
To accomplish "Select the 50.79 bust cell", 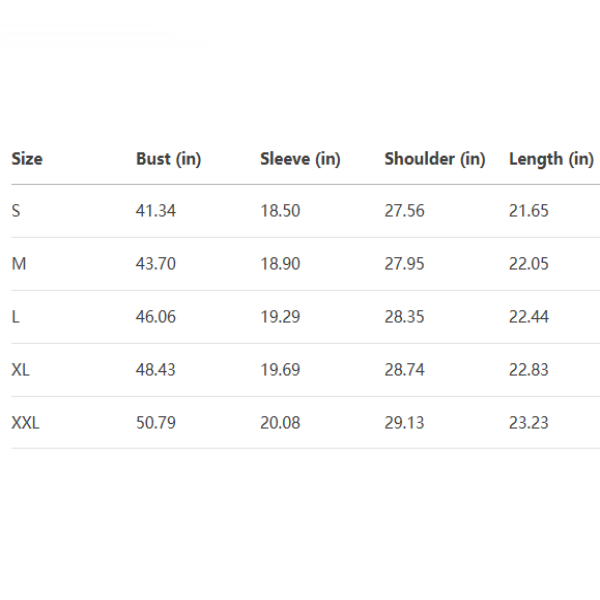I will (156, 423).
